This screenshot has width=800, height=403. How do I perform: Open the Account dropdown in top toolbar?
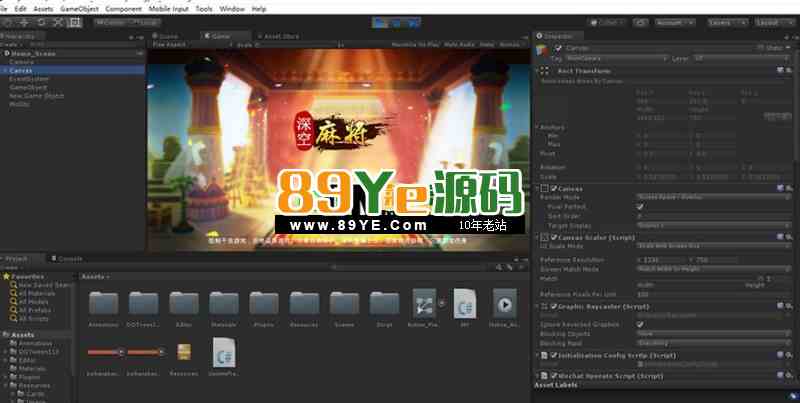674,22
